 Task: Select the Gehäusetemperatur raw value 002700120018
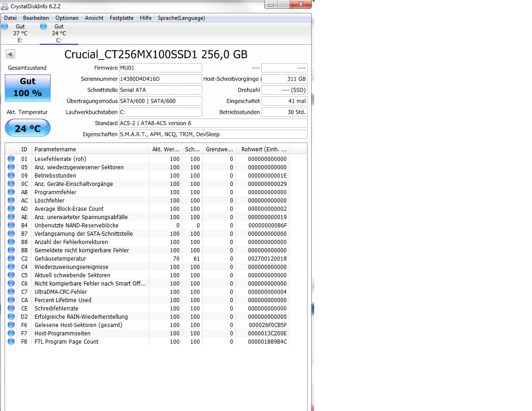coord(267,258)
